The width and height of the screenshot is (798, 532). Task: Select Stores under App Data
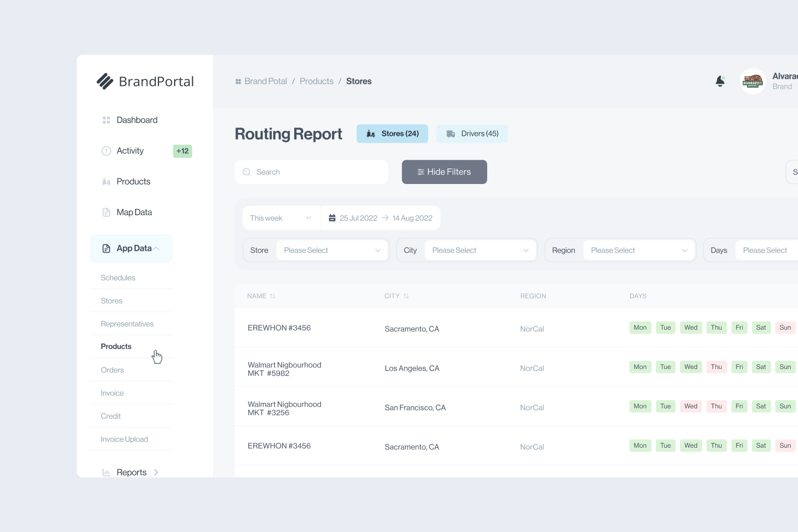(x=111, y=301)
